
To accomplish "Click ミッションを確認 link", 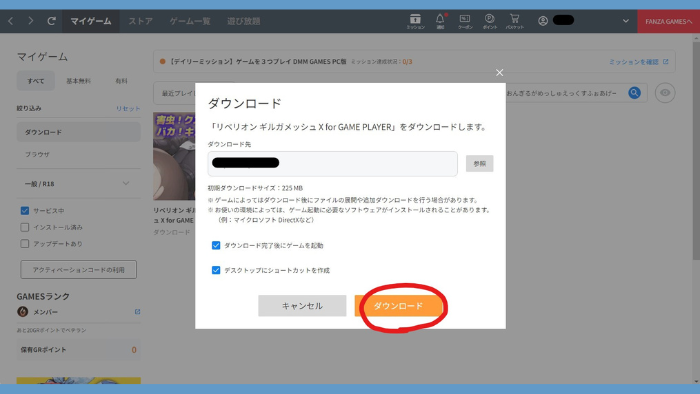I will pyautogui.click(x=638, y=62).
